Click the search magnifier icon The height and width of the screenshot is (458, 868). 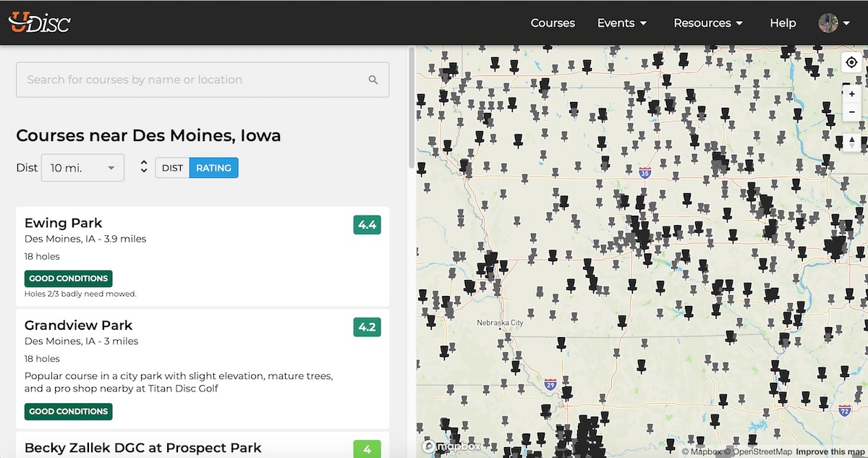(373, 80)
